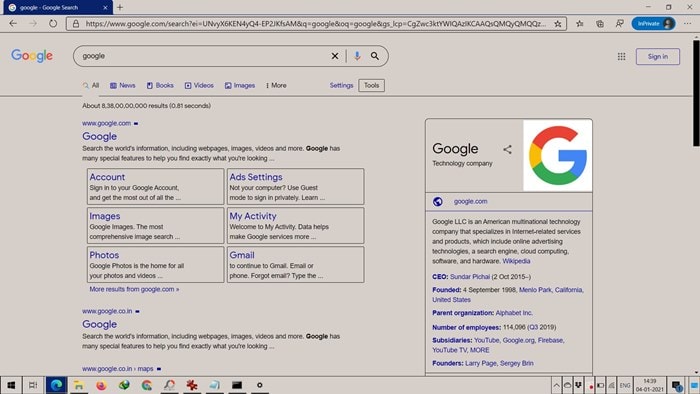This screenshot has height=394, width=700.
Task: Open the ENG language indicator
Action: (x=625, y=386)
